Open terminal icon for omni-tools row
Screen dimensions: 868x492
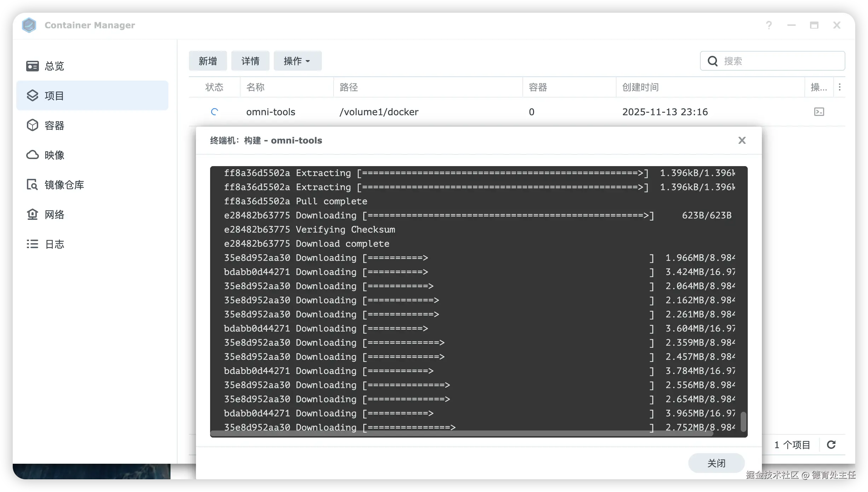(x=819, y=112)
